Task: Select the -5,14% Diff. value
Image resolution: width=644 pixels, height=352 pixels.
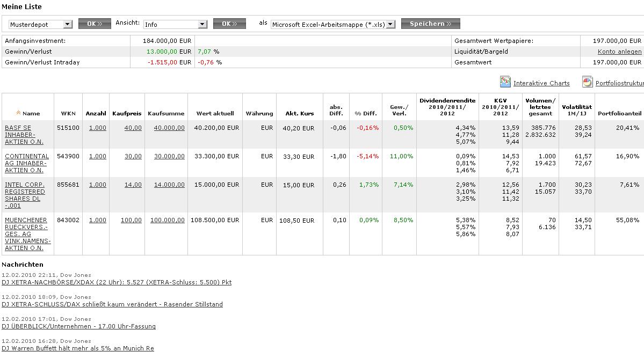Action: [x=367, y=156]
